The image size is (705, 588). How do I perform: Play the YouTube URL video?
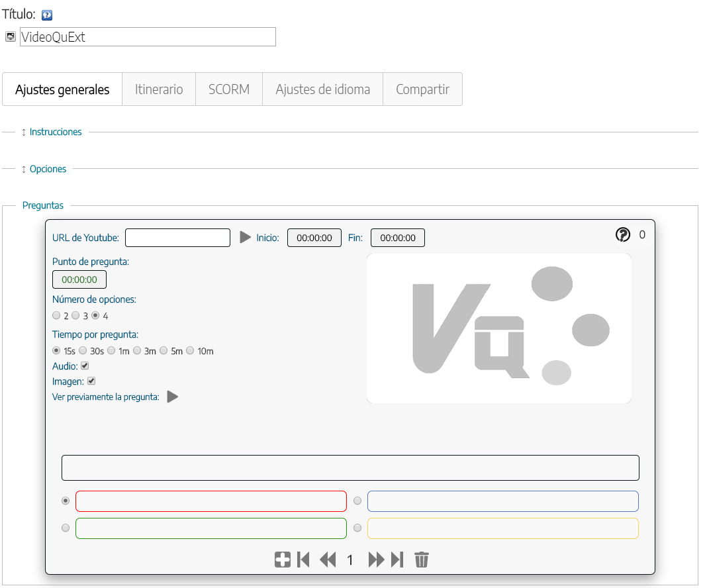[x=246, y=237]
